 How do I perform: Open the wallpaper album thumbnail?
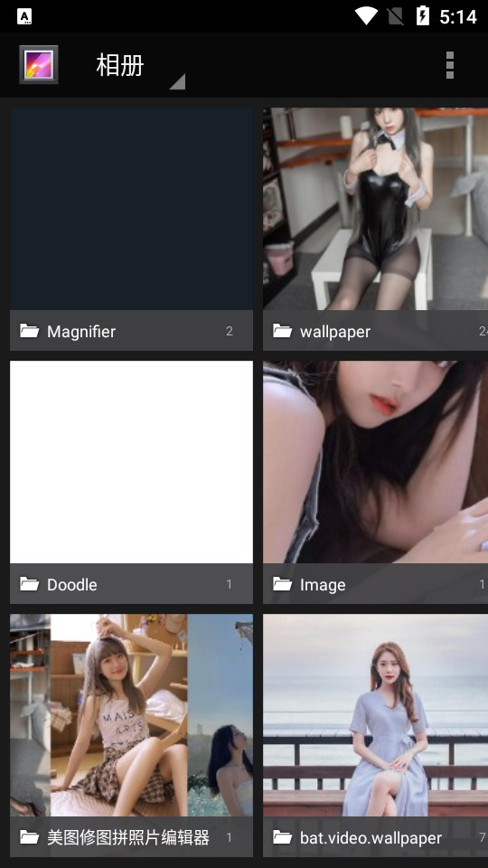(375, 209)
